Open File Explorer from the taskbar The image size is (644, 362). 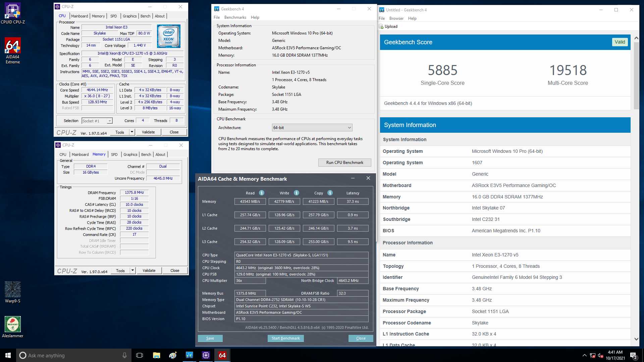156,355
